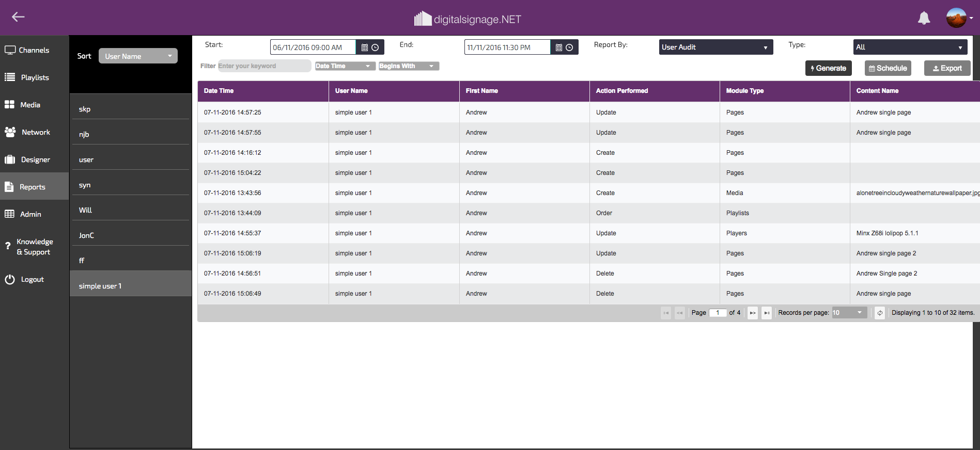Select user JonC in the list
The image size is (980, 450).
click(x=130, y=235)
